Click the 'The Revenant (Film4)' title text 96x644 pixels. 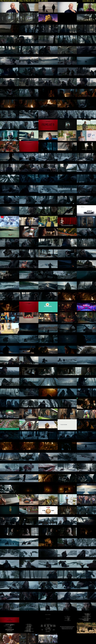click(x=8, y=1)
